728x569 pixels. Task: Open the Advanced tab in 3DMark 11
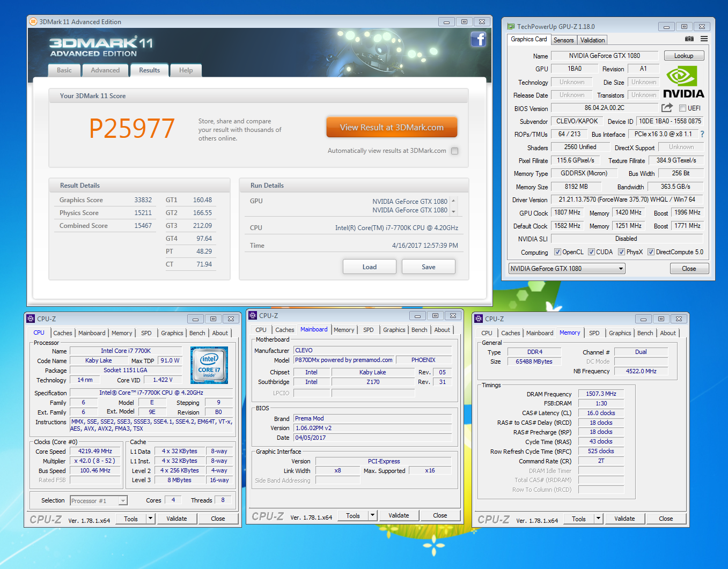pyautogui.click(x=105, y=70)
